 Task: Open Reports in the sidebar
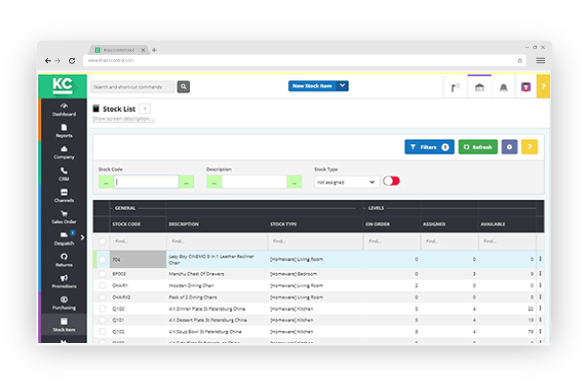[x=64, y=131]
